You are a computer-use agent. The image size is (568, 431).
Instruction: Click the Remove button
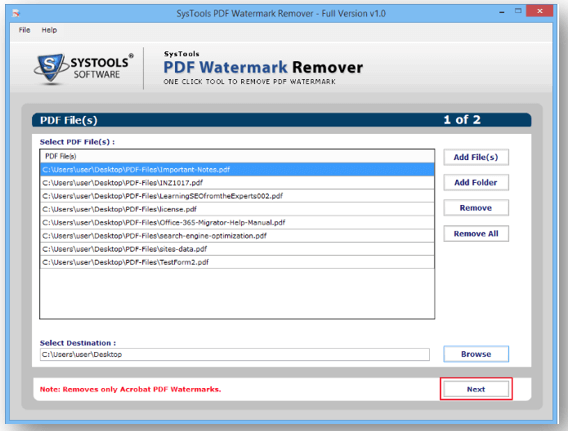coord(476,208)
